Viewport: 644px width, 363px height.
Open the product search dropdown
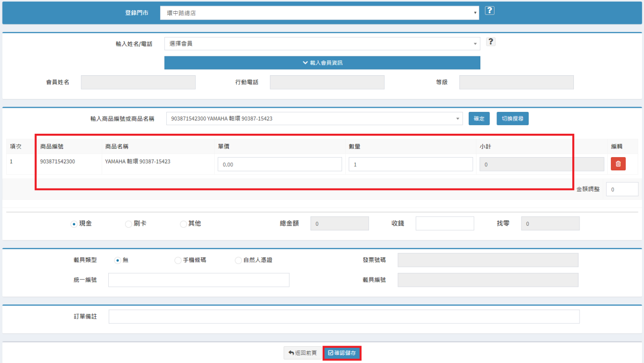314,118
